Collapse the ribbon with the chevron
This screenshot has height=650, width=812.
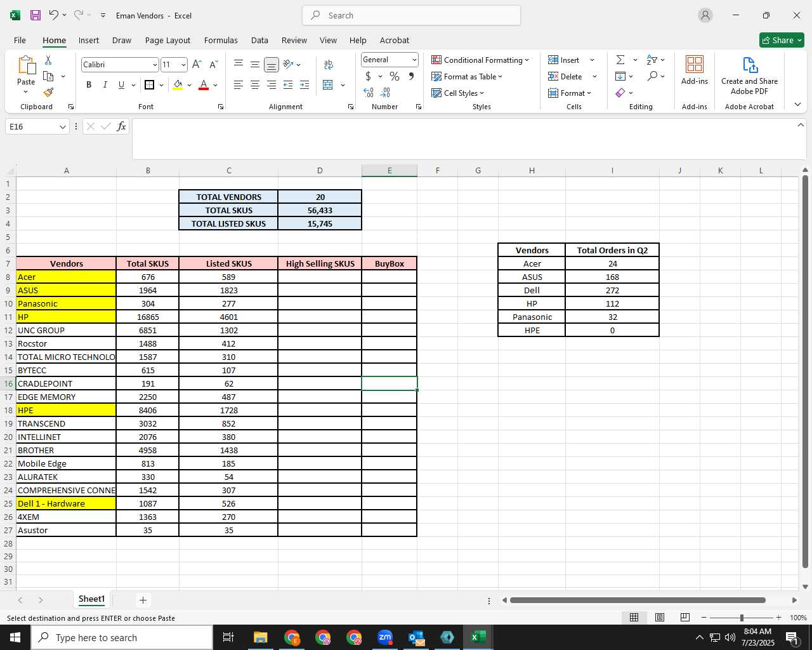pyautogui.click(x=797, y=105)
